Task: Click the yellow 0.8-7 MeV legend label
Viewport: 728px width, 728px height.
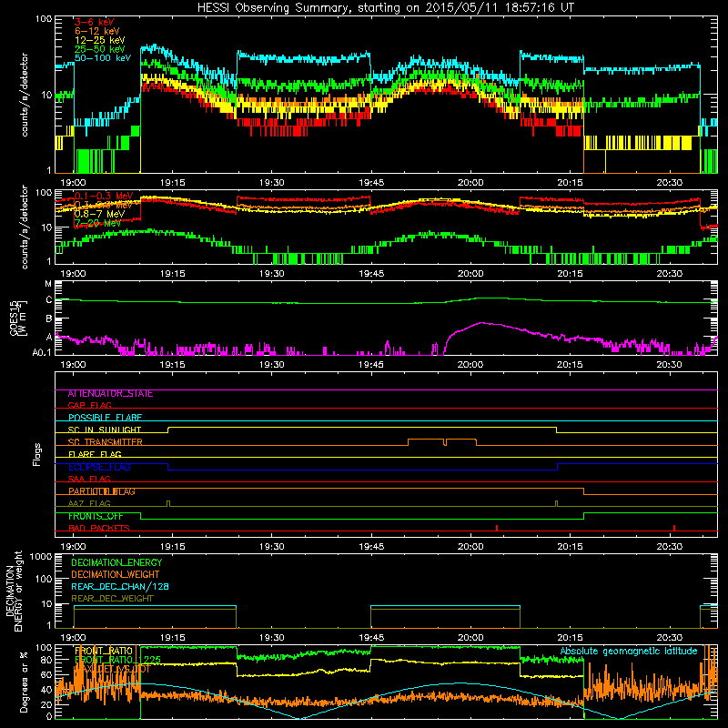Action: tap(100, 214)
